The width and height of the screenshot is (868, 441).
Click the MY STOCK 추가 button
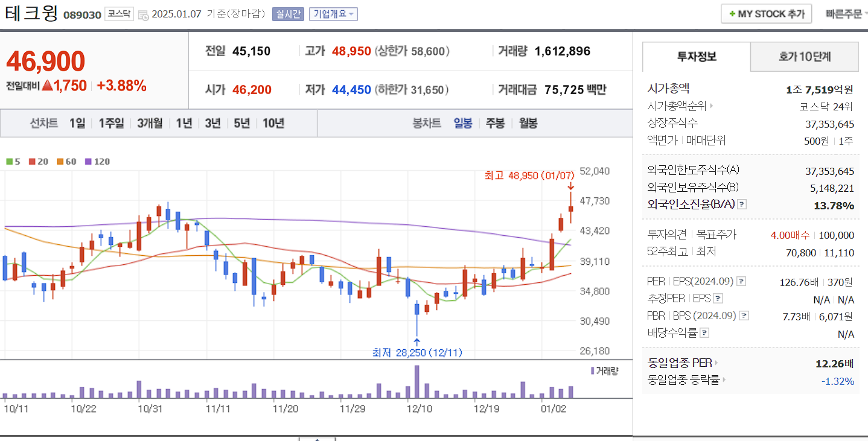point(766,13)
